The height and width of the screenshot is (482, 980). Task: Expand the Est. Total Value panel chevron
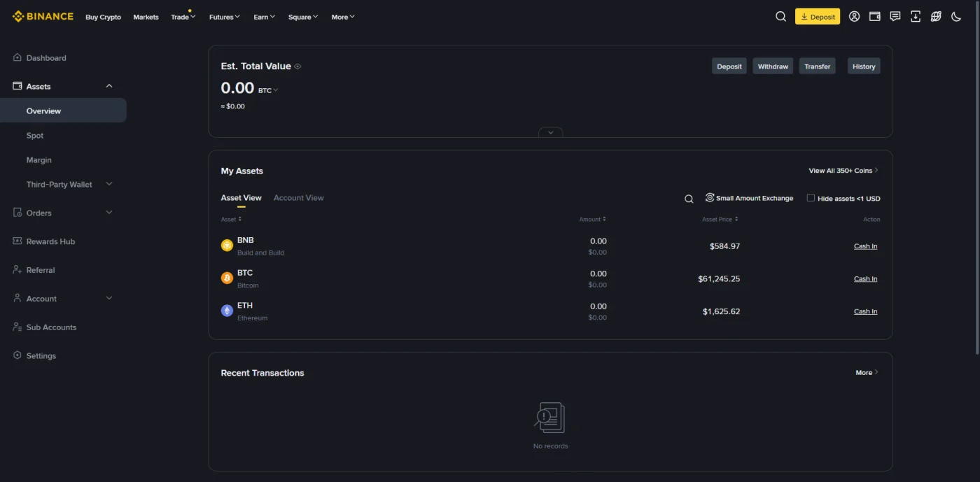[x=550, y=132]
